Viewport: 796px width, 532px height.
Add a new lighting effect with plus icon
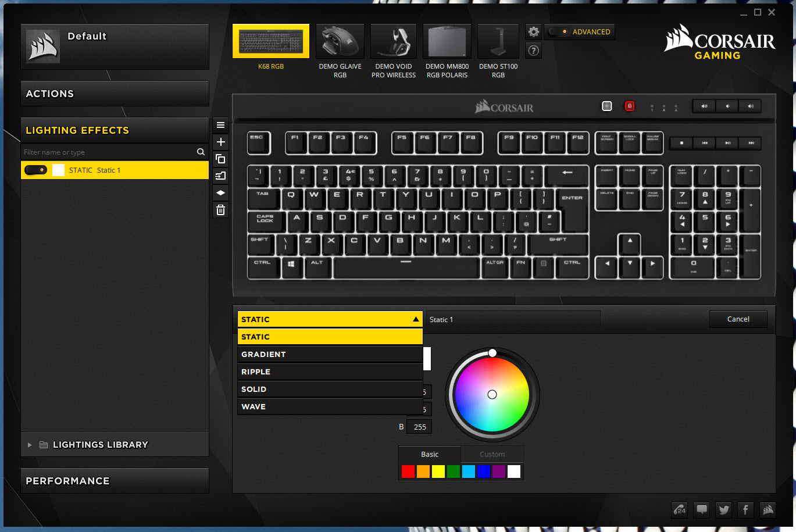[x=220, y=142]
